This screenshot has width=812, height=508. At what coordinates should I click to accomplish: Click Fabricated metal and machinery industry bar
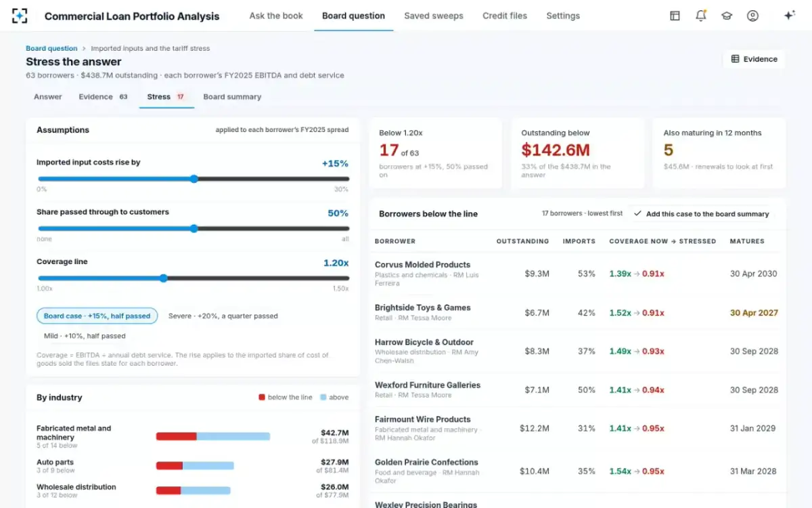click(213, 436)
